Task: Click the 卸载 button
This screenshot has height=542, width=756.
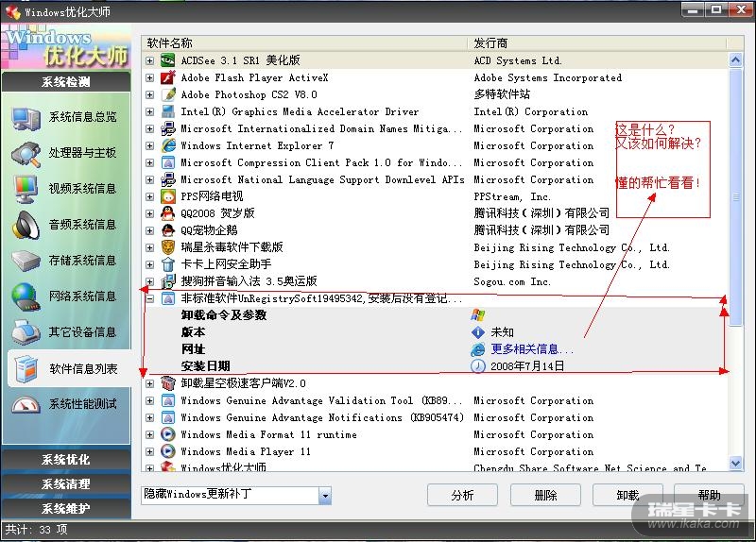Action: (627, 496)
